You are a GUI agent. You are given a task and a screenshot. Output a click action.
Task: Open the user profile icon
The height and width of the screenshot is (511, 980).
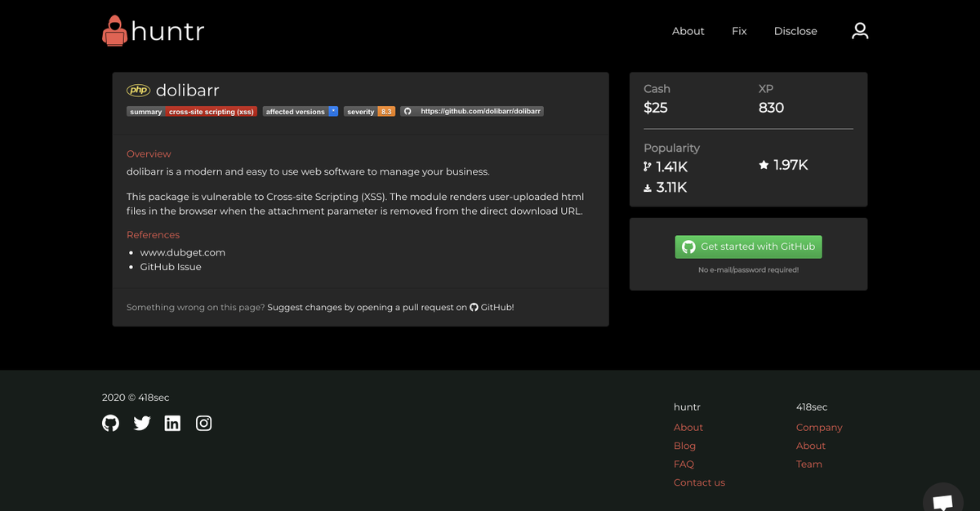(x=859, y=31)
